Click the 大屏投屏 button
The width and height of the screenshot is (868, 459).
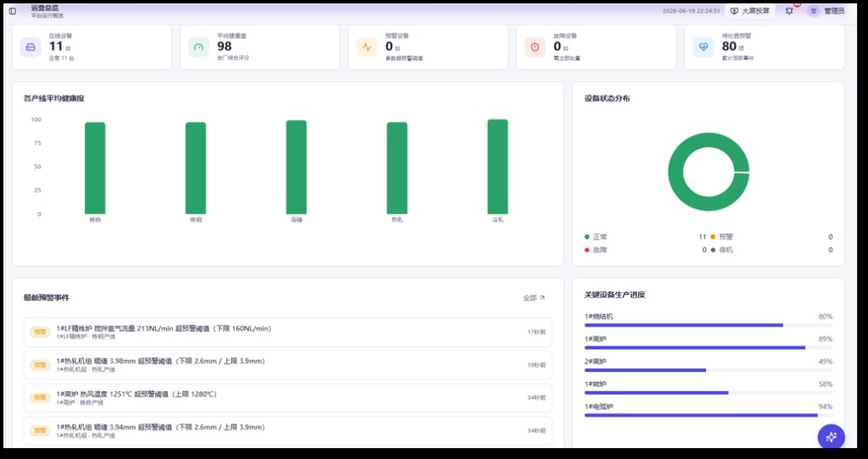click(x=749, y=11)
